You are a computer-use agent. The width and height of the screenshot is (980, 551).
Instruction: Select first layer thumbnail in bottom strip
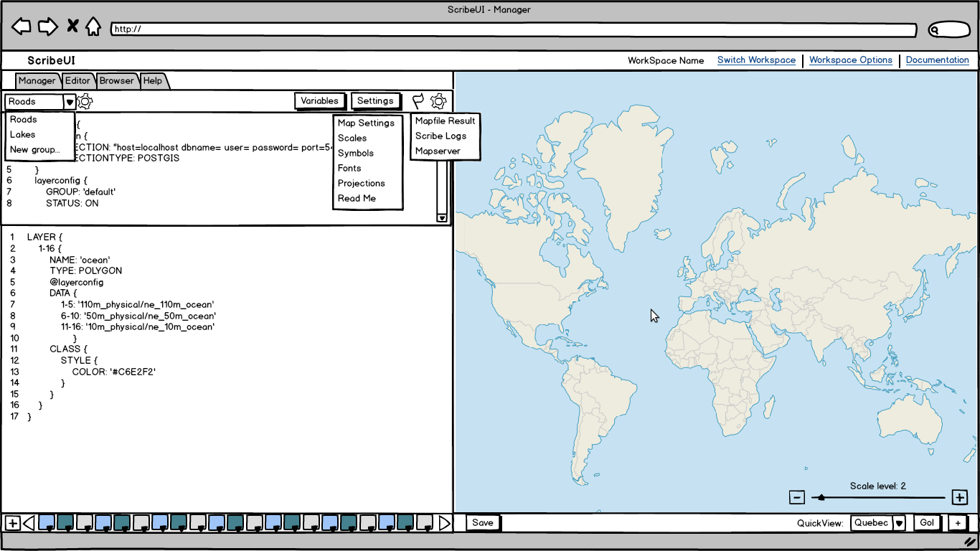(46, 523)
